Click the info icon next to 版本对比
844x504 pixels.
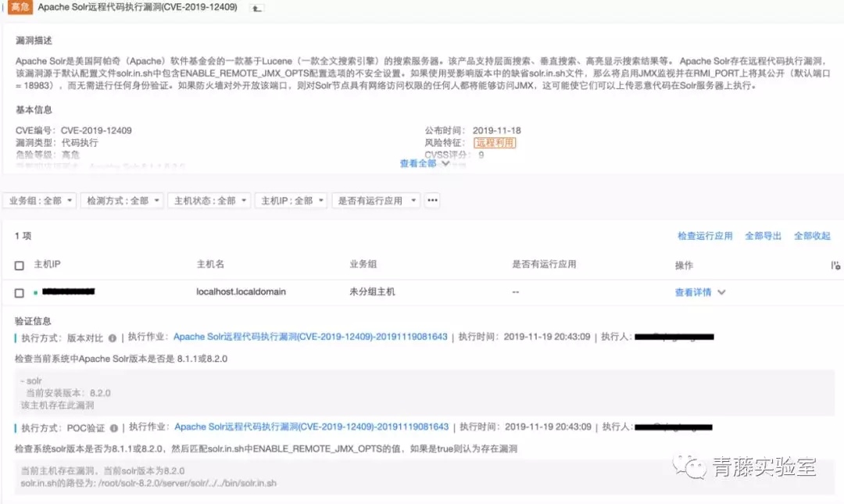click(112, 338)
